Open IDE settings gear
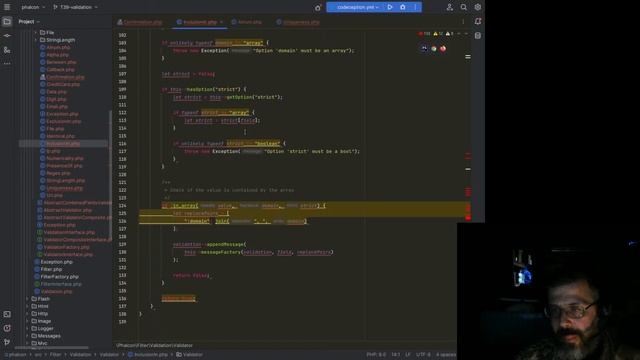Image resolution: width=640 pixels, height=360 pixels. click(x=478, y=7)
